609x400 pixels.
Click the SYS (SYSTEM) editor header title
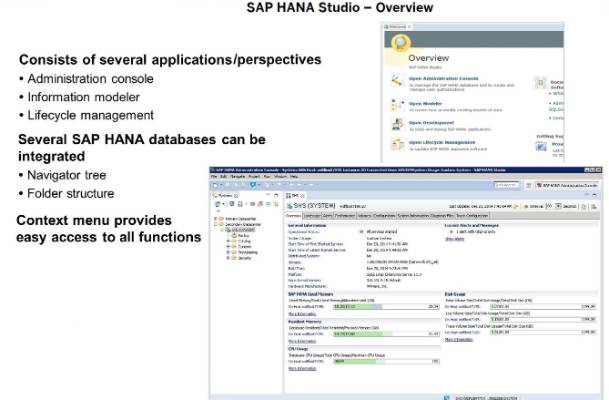315,205
